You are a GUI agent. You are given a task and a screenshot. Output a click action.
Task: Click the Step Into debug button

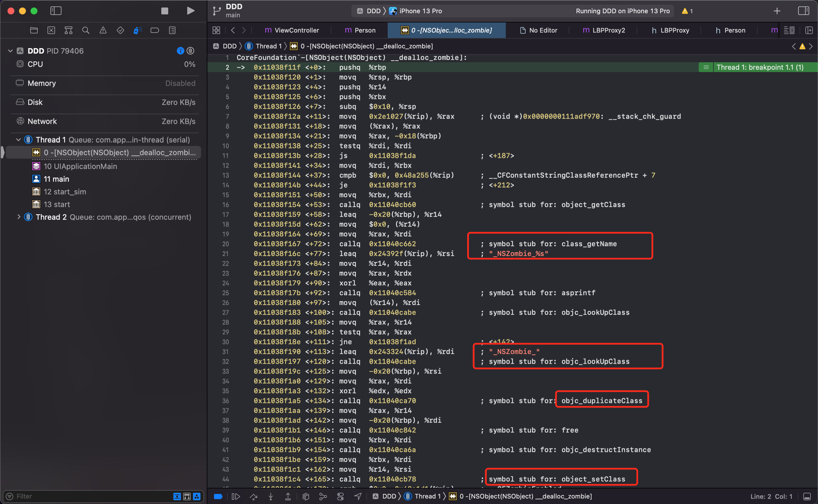271,496
